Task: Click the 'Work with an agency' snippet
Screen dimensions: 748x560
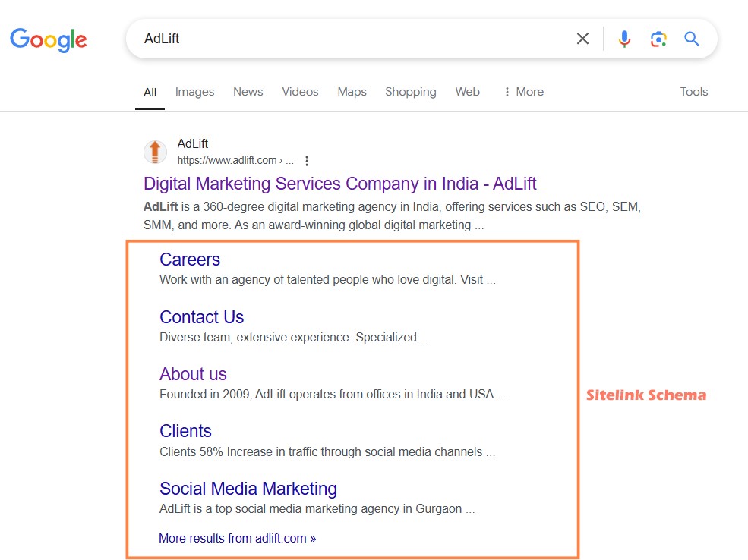Action: tap(328, 280)
